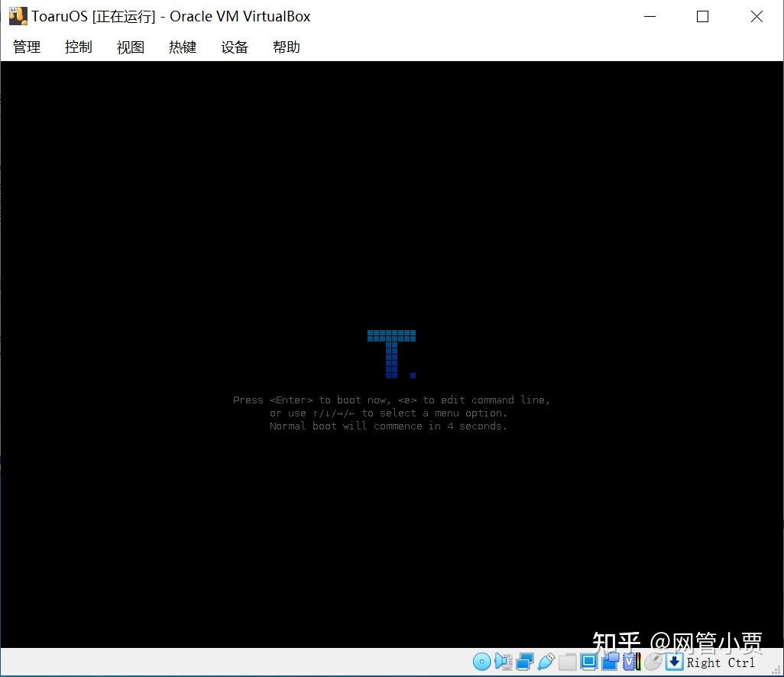
Task: Click the USB devices status icon
Action: [546, 661]
